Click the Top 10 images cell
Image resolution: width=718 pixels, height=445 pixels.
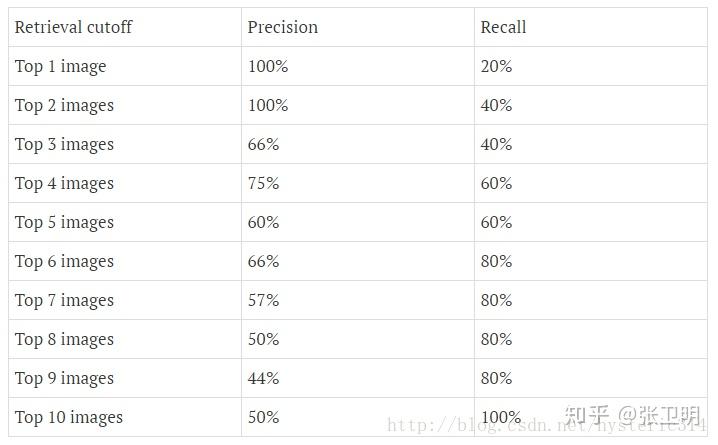[68, 418]
